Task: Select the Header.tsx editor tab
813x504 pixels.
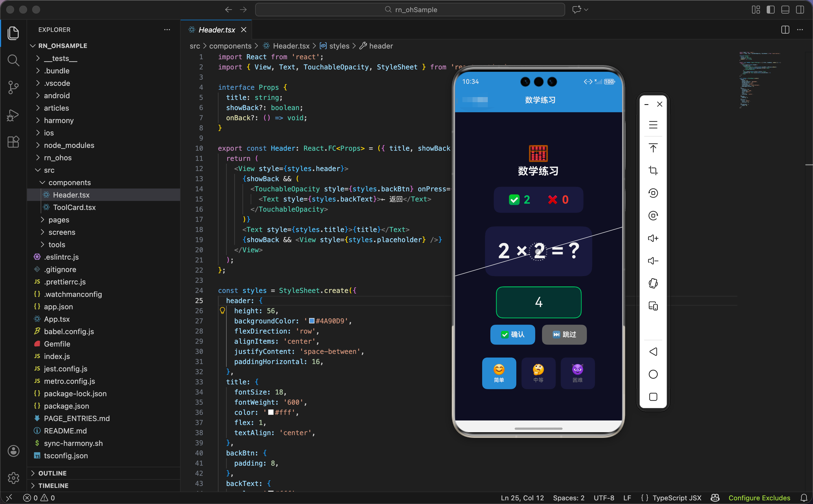Action: [x=217, y=30]
